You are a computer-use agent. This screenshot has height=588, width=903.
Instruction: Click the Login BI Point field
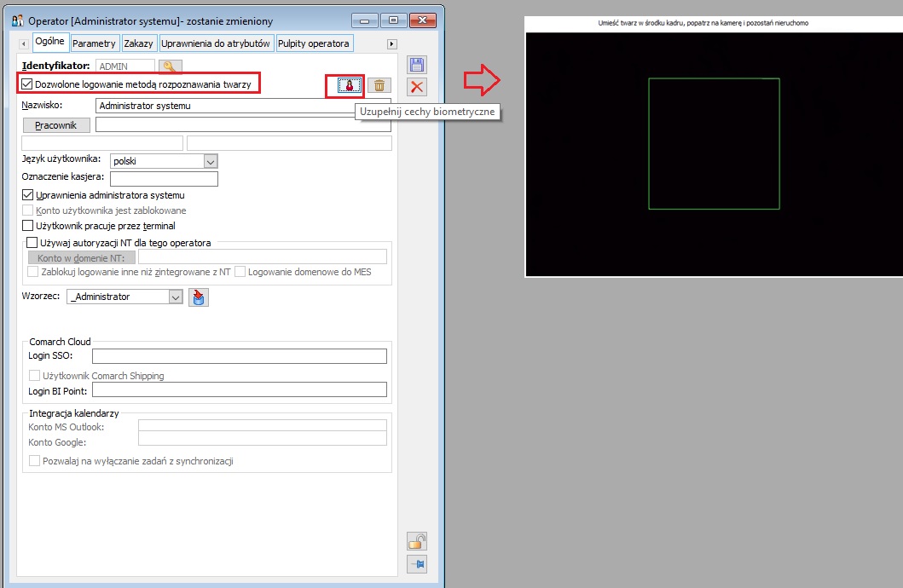pyautogui.click(x=240, y=389)
